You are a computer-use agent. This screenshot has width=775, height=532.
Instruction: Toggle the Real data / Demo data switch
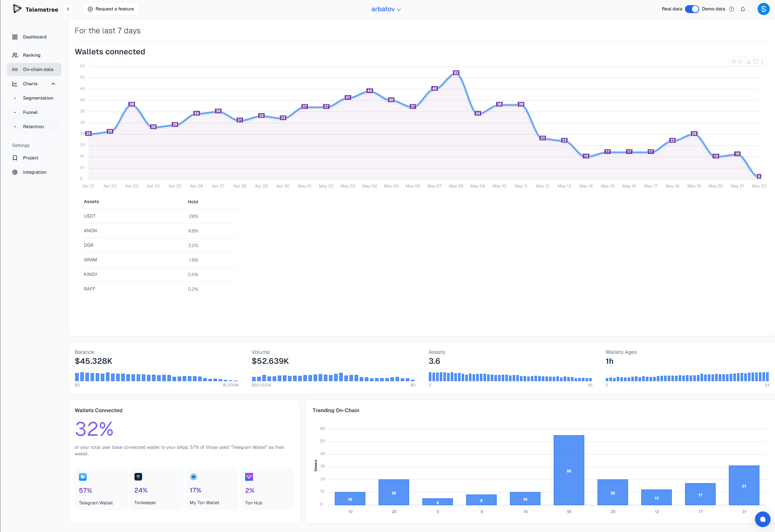click(692, 9)
